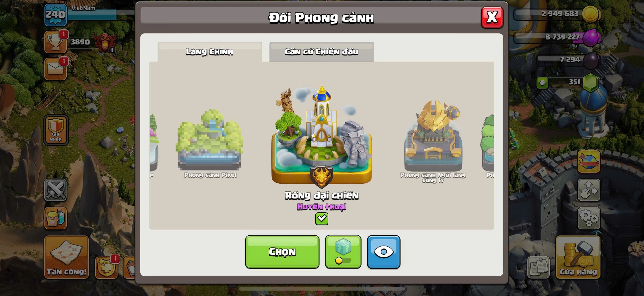Open the mail inbox icon
644x296 pixels.
[x=55, y=69]
